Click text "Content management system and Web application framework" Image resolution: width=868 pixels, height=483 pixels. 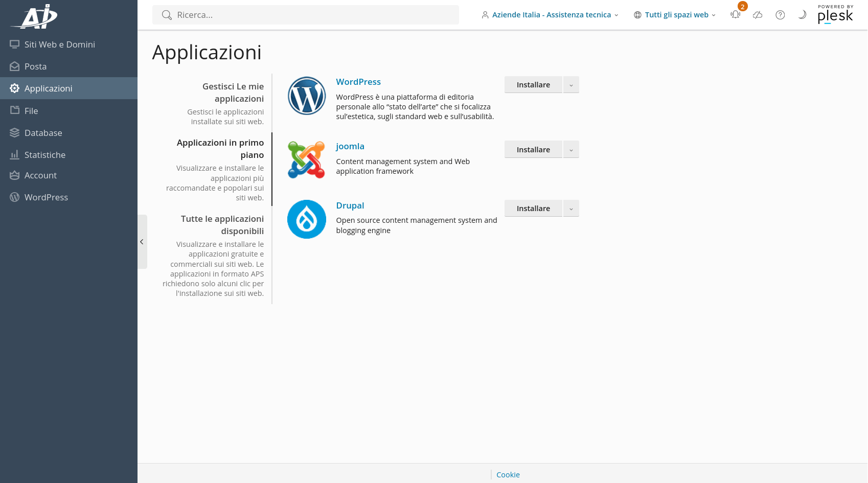click(403, 166)
